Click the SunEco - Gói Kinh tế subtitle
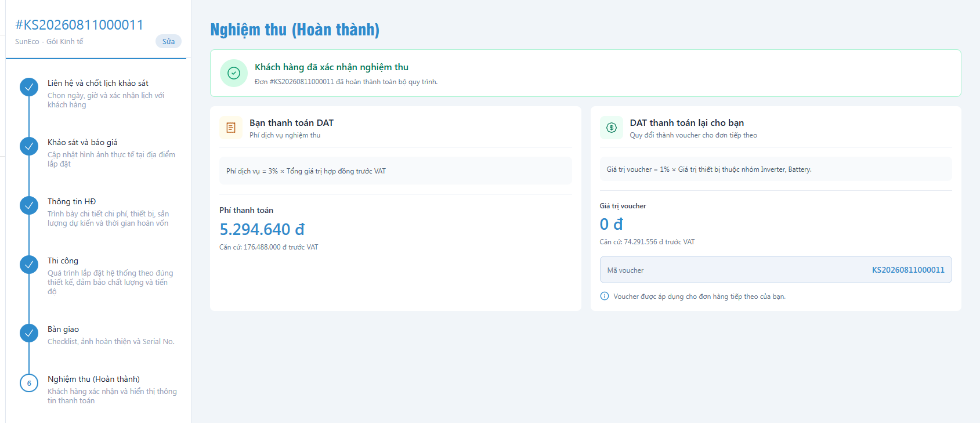The image size is (980, 423). (x=49, y=41)
